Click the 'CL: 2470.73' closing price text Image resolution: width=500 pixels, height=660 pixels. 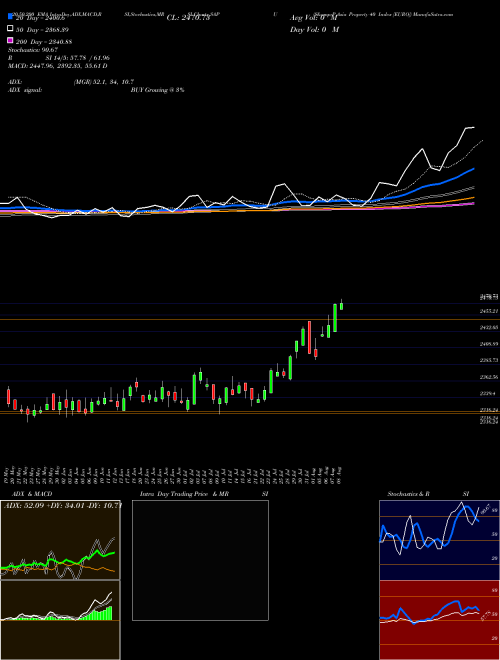click(188, 18)
